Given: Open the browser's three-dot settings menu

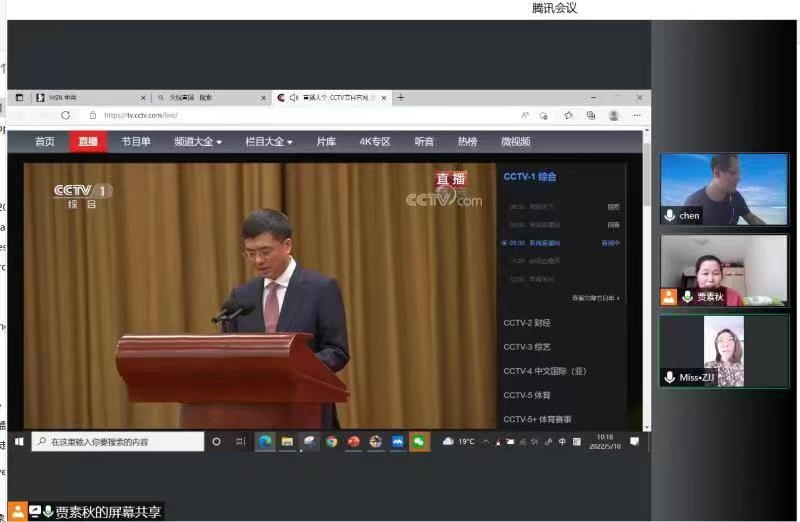Looking at the screenshot, I should [x=637, y=115].
